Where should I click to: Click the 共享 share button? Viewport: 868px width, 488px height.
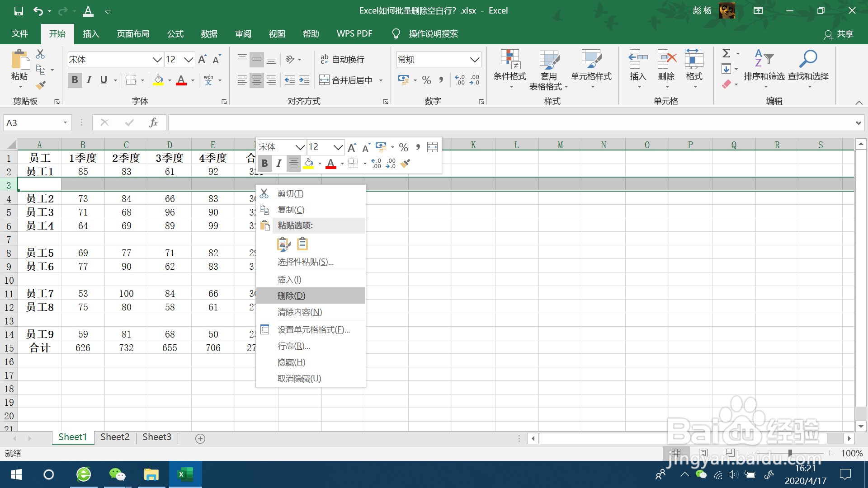(x=839, y=34)
